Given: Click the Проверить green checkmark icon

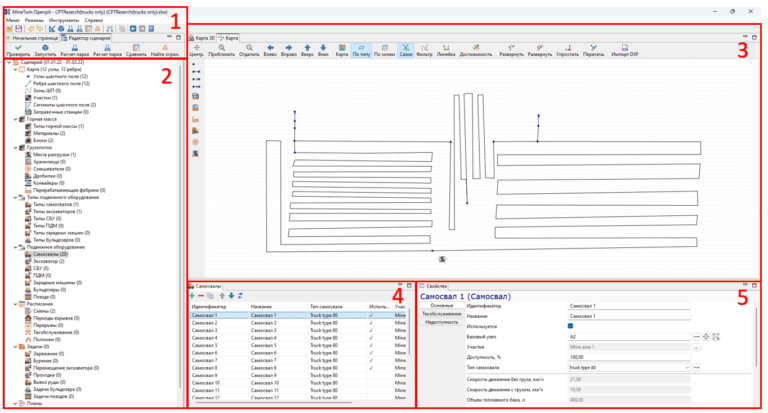Looking at the screenshot, I should (x=18, y=48).
